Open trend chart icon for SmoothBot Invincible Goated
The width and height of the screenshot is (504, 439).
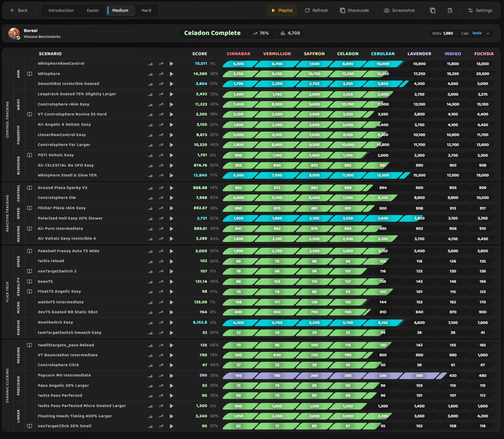[161, 84]
